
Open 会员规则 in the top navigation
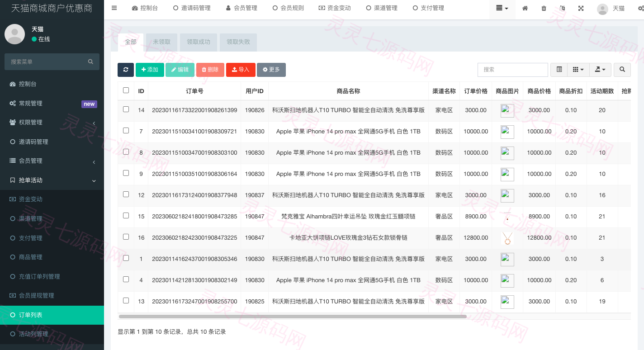point(288,8)
